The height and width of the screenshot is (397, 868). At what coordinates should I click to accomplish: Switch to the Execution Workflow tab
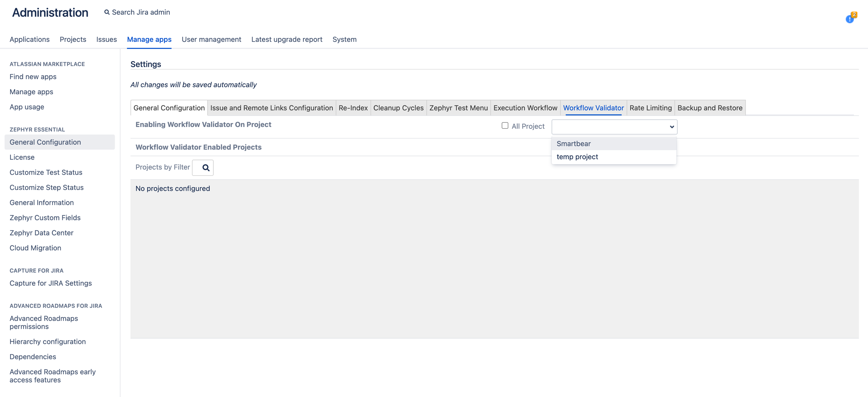[x=525, y=108]
